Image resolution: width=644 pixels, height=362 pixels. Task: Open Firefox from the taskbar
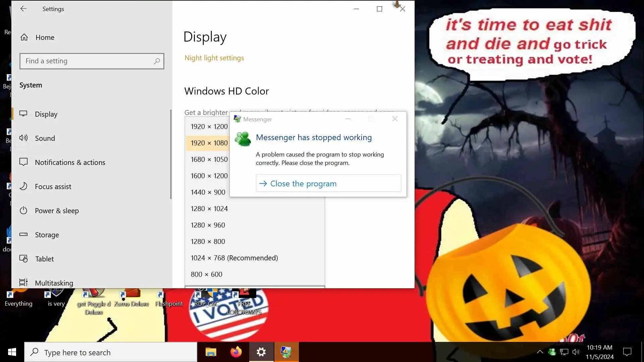[236, 352]
